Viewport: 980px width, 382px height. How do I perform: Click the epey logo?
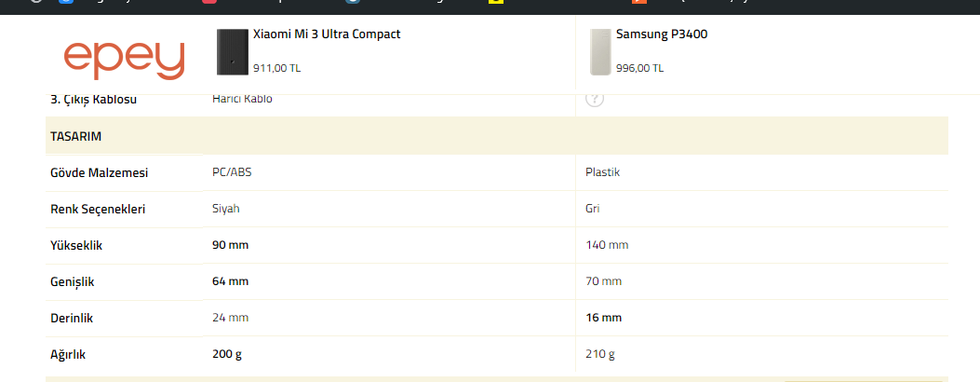pos(124,60)
